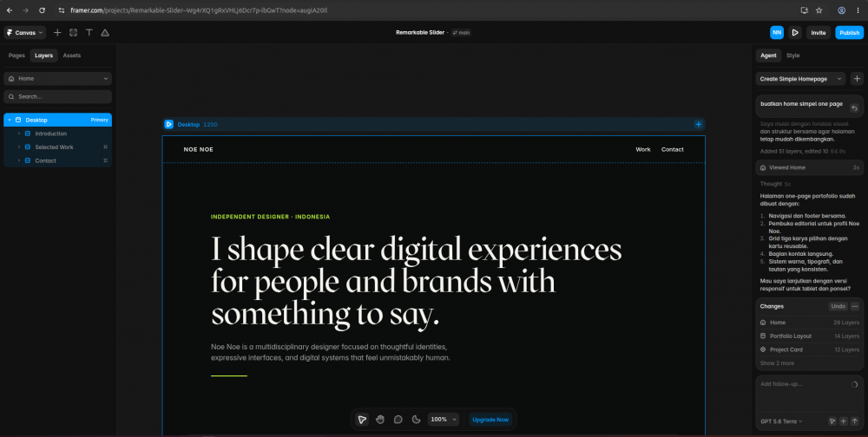868x437 pixels.
Task: Select the Noe Noe description paragraph
Action: coord(331,352)
